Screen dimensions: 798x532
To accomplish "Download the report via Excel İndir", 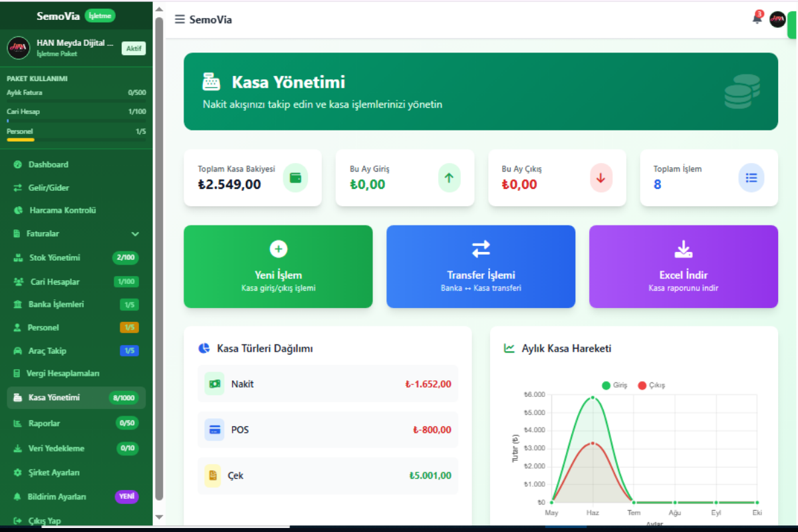I will (x=683, y=266).
